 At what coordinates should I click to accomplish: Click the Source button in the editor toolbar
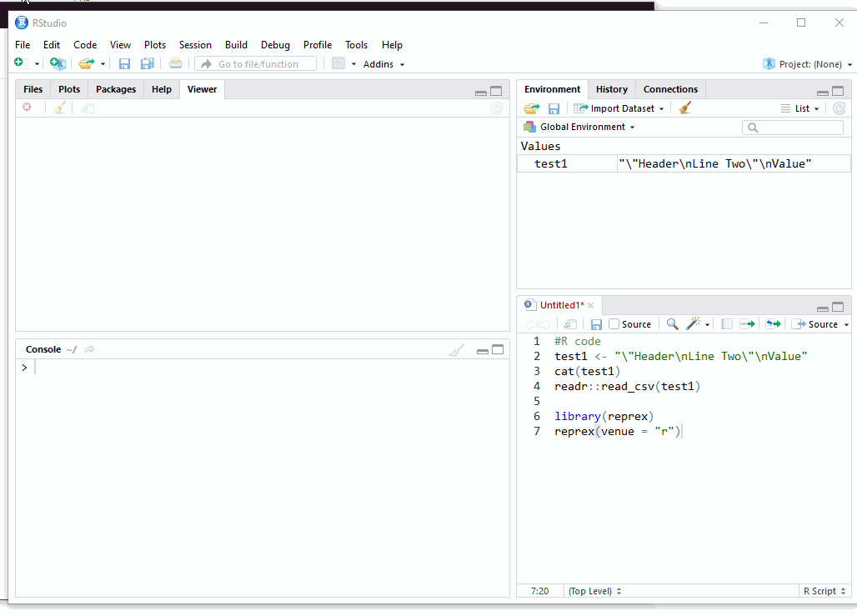(x=815, y=324)
